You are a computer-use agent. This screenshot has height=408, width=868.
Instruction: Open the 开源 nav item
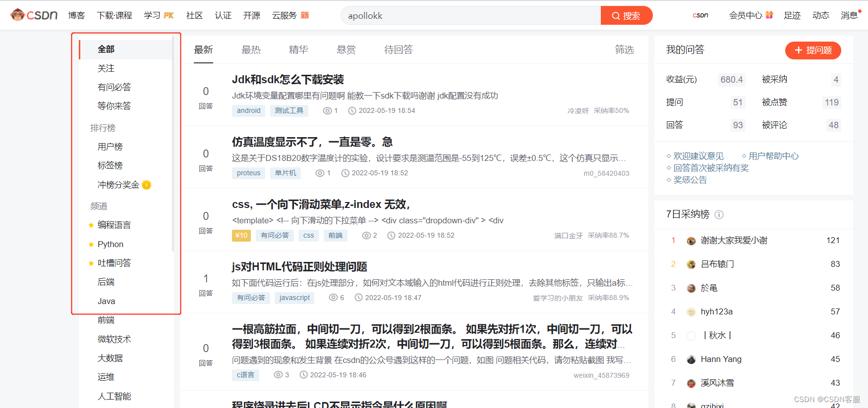click(x=251, y=15)
